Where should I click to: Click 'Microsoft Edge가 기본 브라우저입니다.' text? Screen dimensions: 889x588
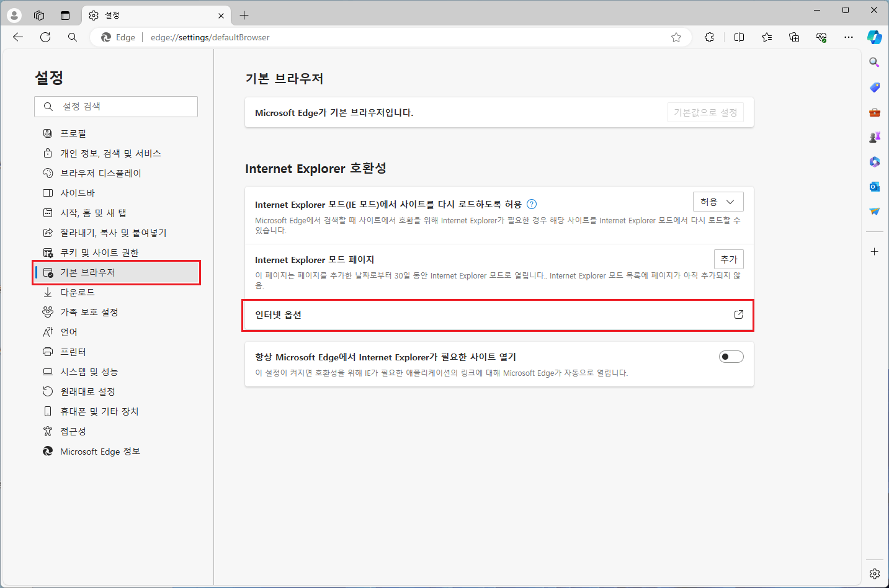pyautogui.click(x=334, y=113)
